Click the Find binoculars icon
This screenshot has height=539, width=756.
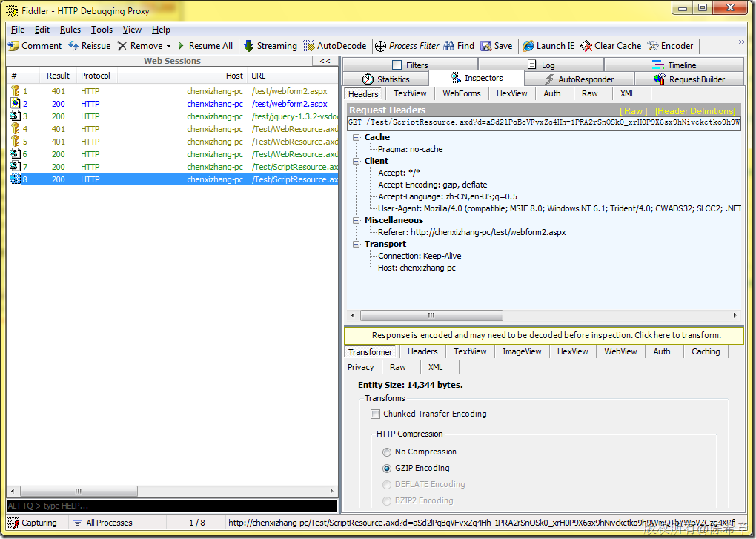pos(449,46)
